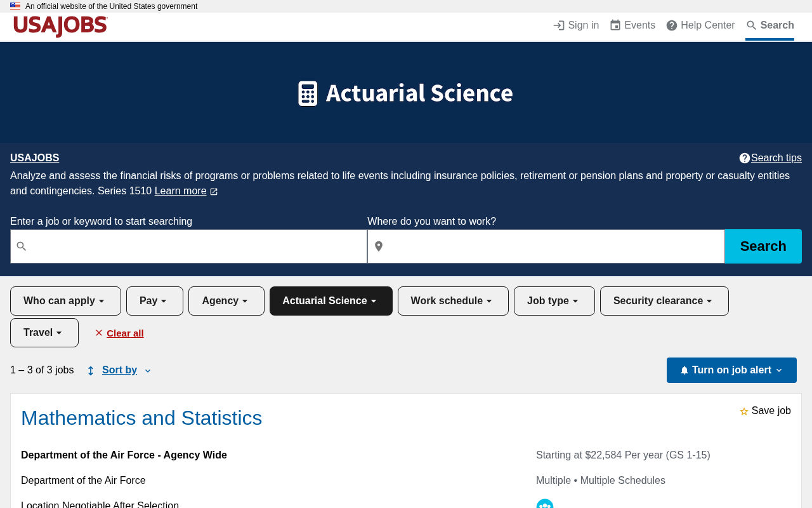Expand the Sort by options

119,370
